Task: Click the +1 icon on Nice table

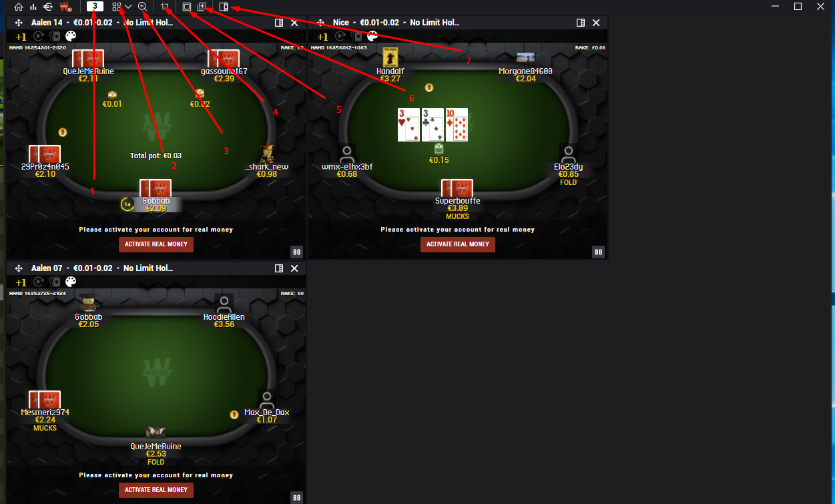Action: click(322, 37)
